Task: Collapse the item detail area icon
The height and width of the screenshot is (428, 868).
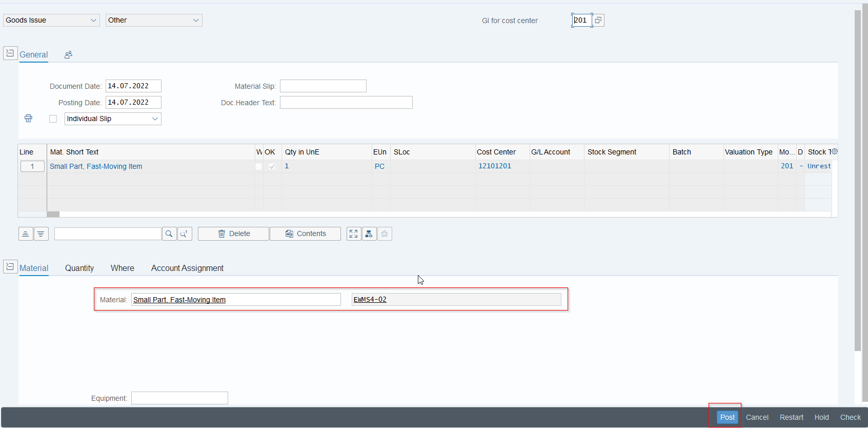Action: coord(10,267)
